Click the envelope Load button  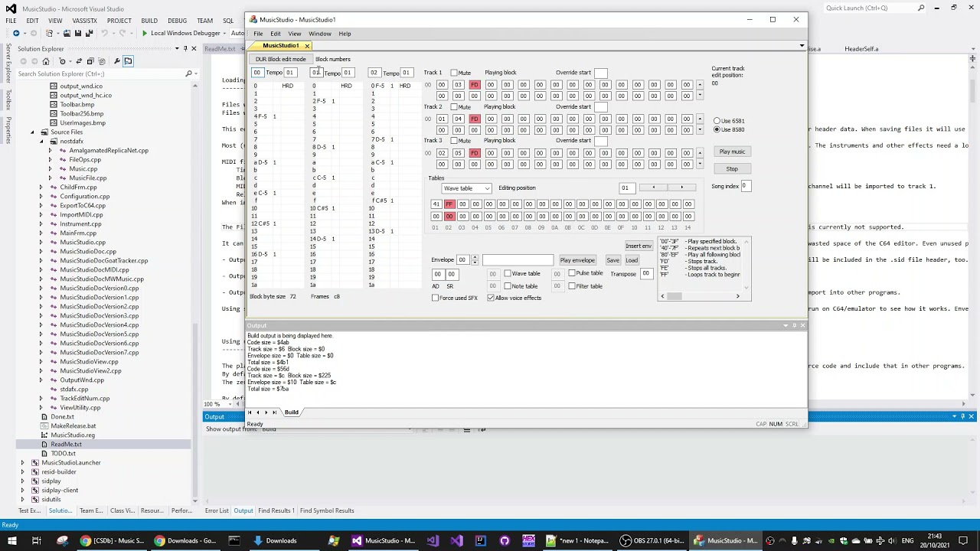(632, 260)
